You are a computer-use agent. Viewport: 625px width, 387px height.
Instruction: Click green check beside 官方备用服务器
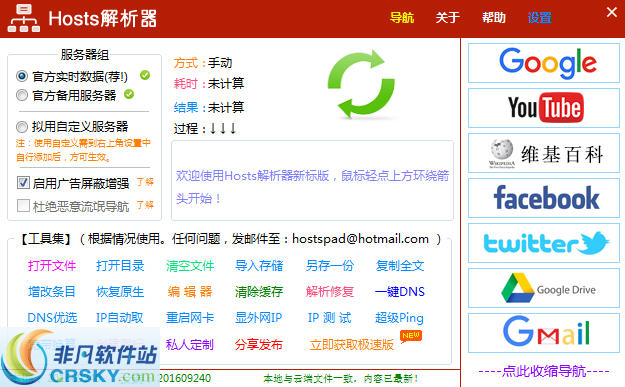(129, 94)
